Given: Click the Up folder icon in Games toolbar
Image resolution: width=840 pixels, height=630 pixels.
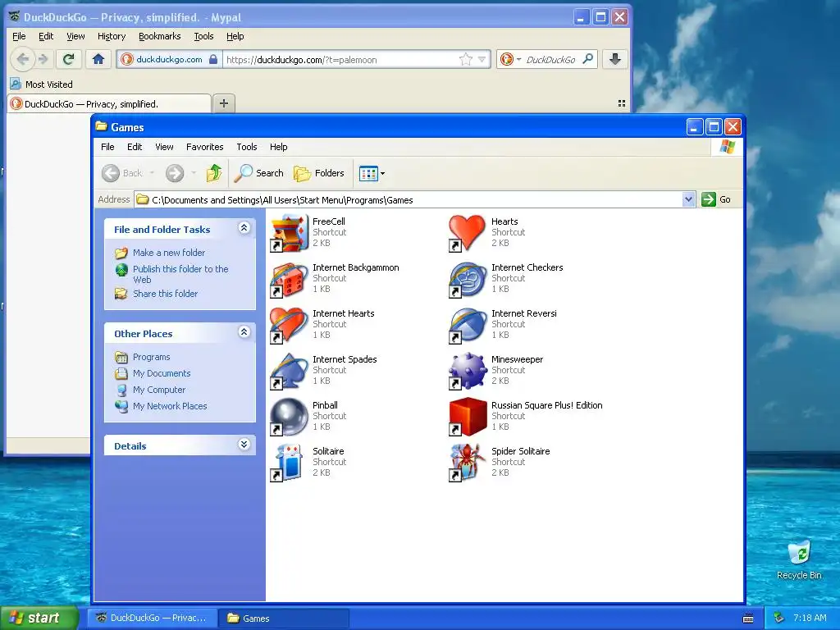Looking at the screenshot, I should 214,173.
